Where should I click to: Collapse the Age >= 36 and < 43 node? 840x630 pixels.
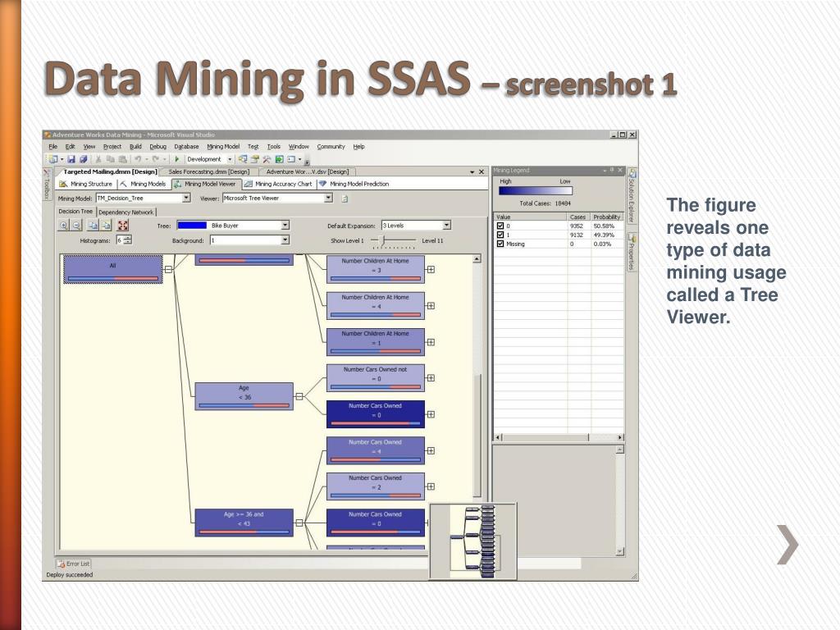299,523
